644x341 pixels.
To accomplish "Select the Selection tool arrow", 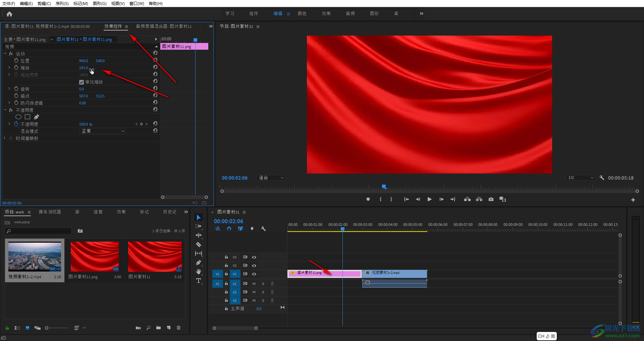I will 199,217.
